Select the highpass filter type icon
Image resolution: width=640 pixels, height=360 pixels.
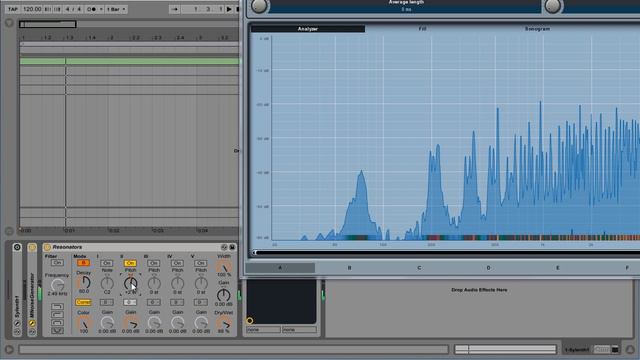click(57, 315)
